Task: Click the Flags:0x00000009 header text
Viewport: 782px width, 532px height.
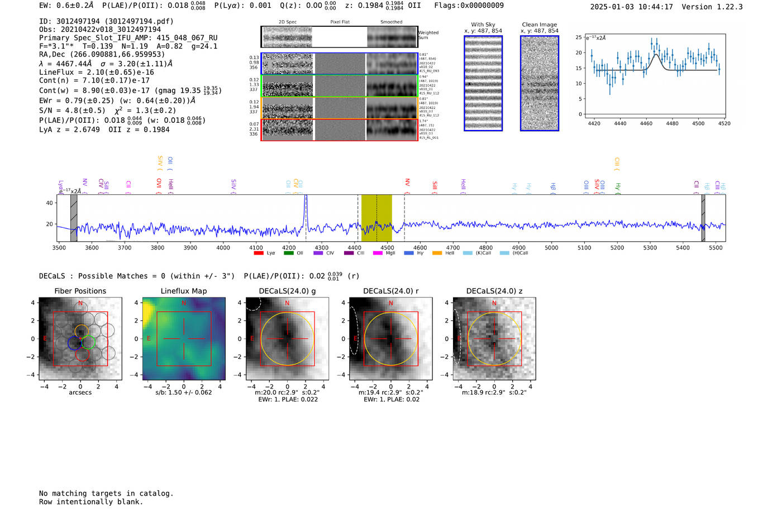Action: point(469,6)
